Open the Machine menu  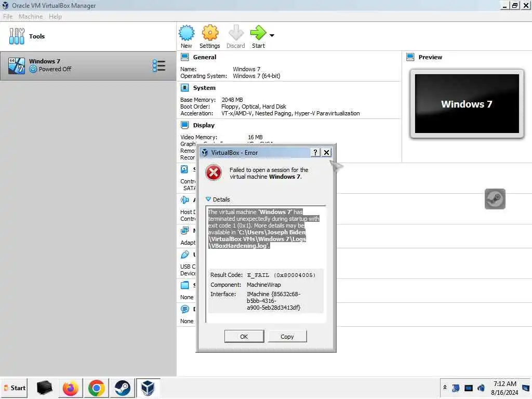click(31, 17)
